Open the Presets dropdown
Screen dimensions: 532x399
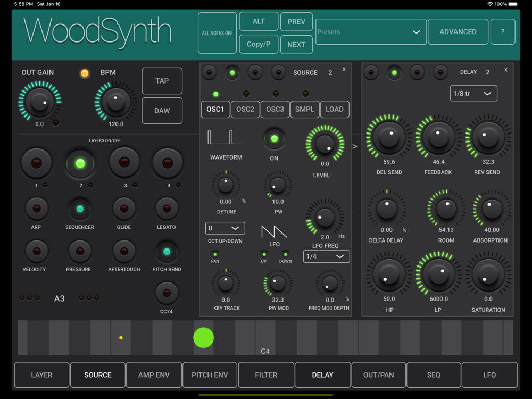click(x=371, y=32)
